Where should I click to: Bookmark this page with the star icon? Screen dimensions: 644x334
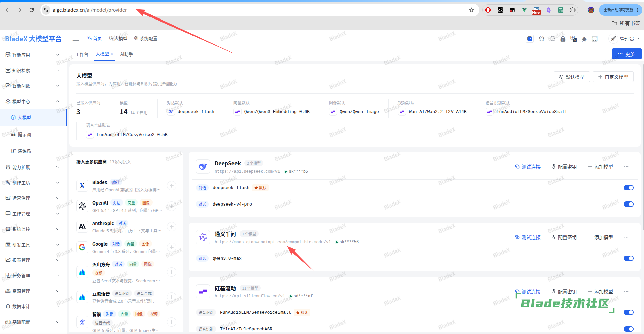pyautogui.click(x=471, y=10)
